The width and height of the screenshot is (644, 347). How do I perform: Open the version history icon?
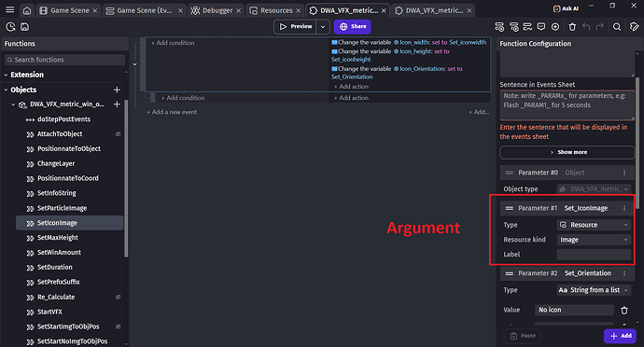click(x=10, y=27)
